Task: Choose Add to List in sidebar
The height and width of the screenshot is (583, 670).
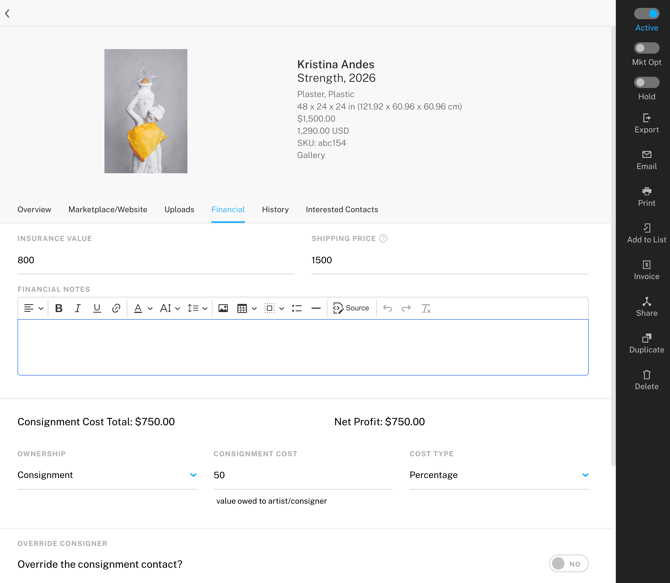Action: tap(646, 233)
